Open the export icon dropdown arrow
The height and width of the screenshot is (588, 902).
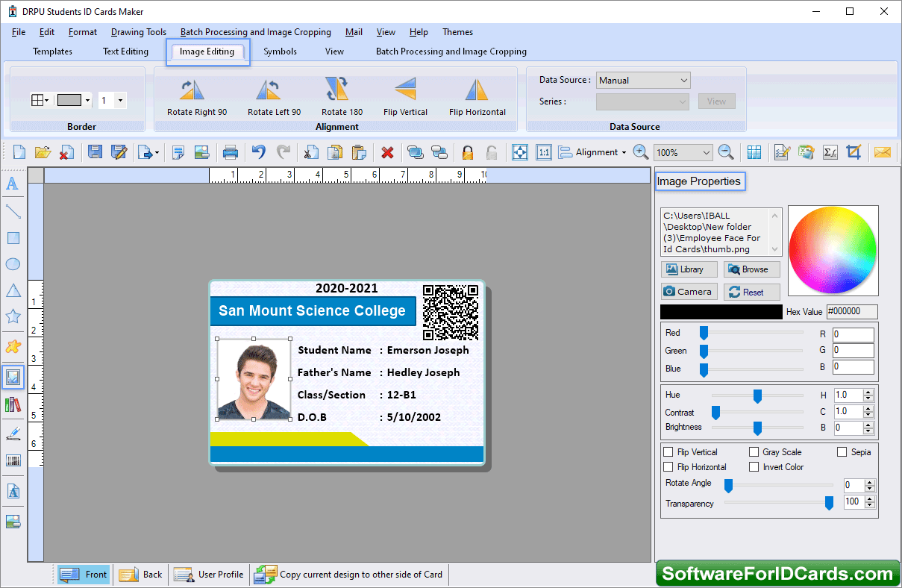point(157,153)
